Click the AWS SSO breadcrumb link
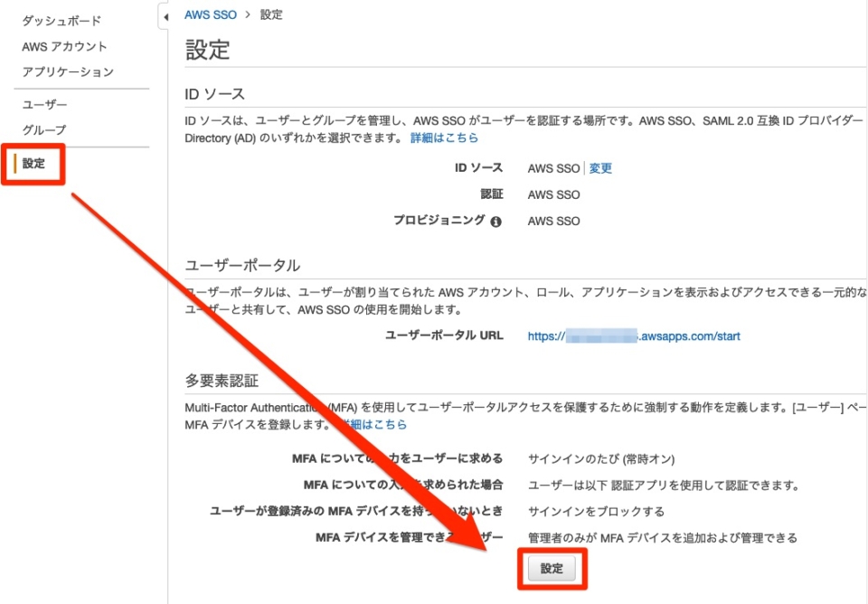 [x=211, y=15]
